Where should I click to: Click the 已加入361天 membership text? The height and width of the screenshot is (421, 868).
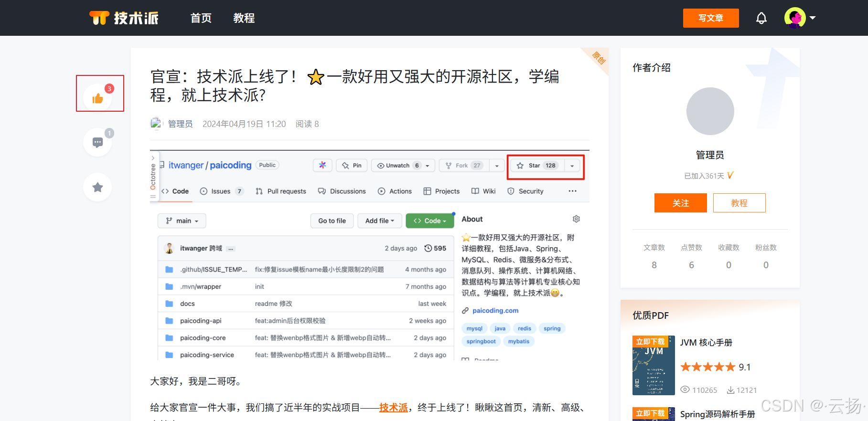pos(704,176)
